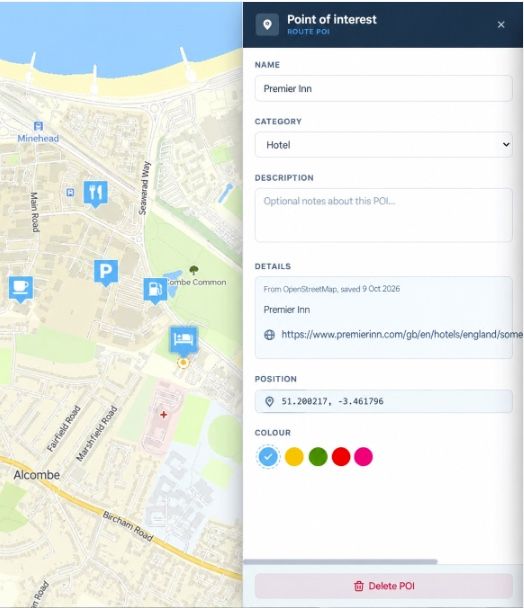524x608 pixels.
Task: Select the parking P marker on map
Action: point(106,272)
